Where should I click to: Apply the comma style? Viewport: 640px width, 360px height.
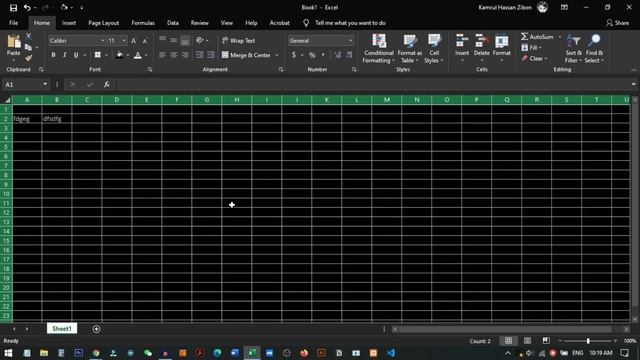pos(323,55)
